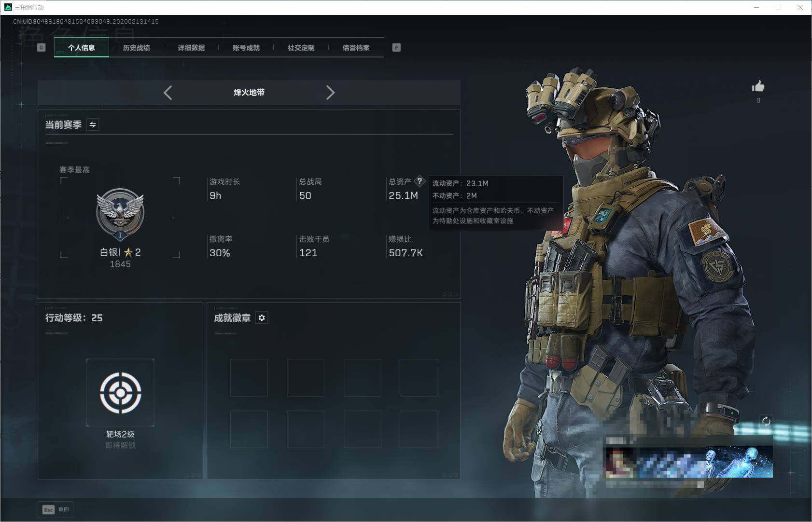
Task: Open the 总资产 question mark tooltip icon
Action: [420, 181]
